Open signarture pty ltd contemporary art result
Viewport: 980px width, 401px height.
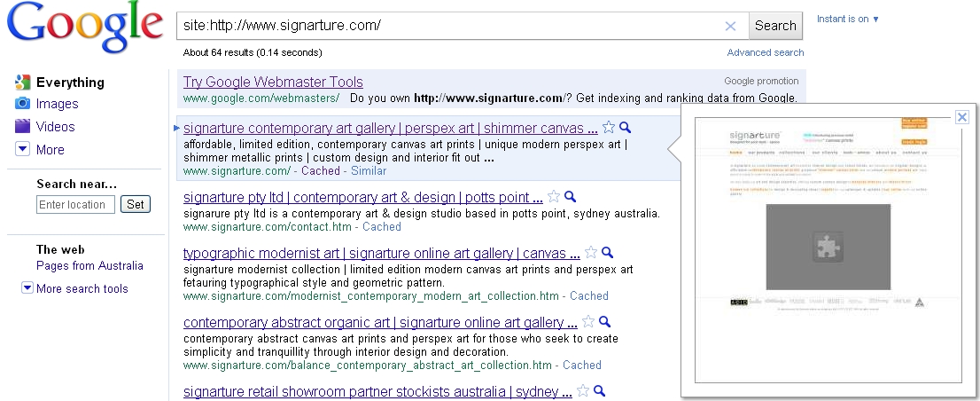(x=362, y=198)
